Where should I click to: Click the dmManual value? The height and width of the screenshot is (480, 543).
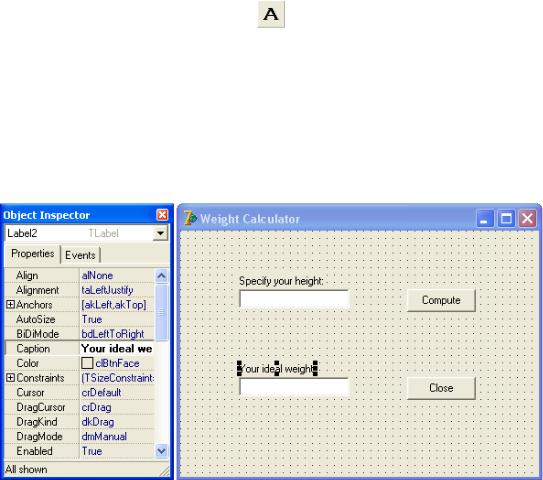point(104,436)
